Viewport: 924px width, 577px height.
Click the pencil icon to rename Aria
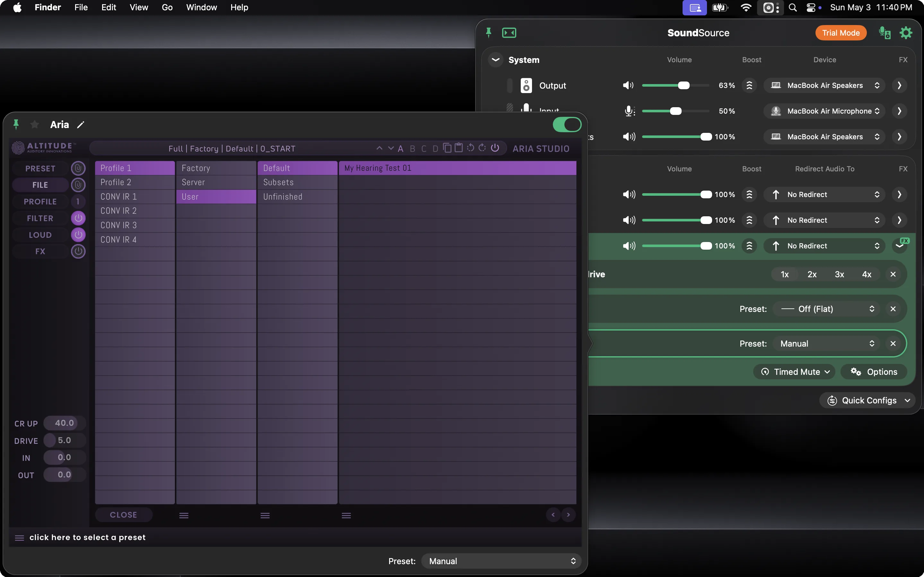coord(81,125)
